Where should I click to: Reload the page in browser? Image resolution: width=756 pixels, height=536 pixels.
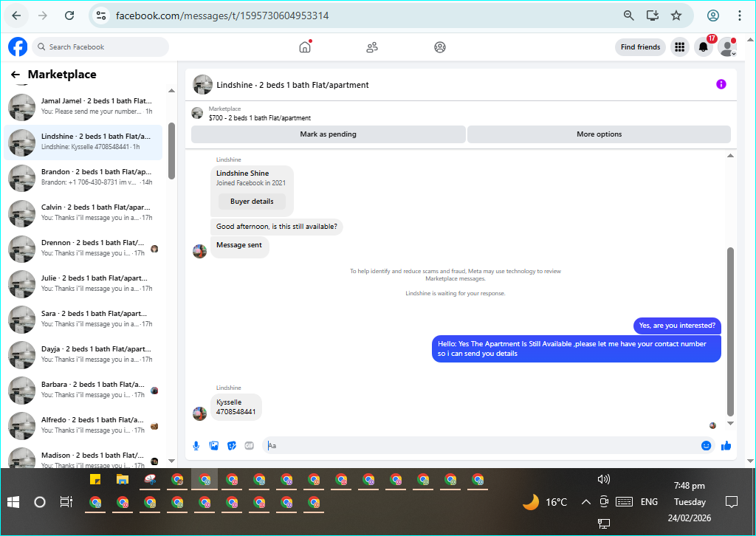[69, 16]
